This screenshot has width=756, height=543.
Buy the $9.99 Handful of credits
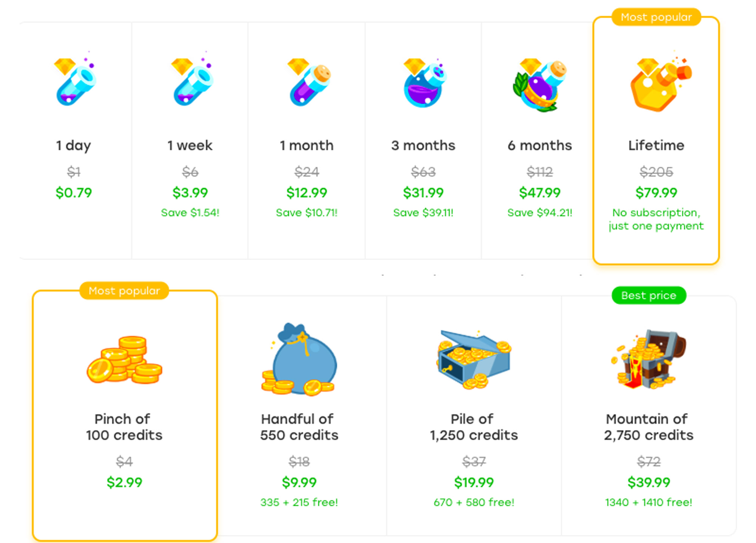pos(299,482)
